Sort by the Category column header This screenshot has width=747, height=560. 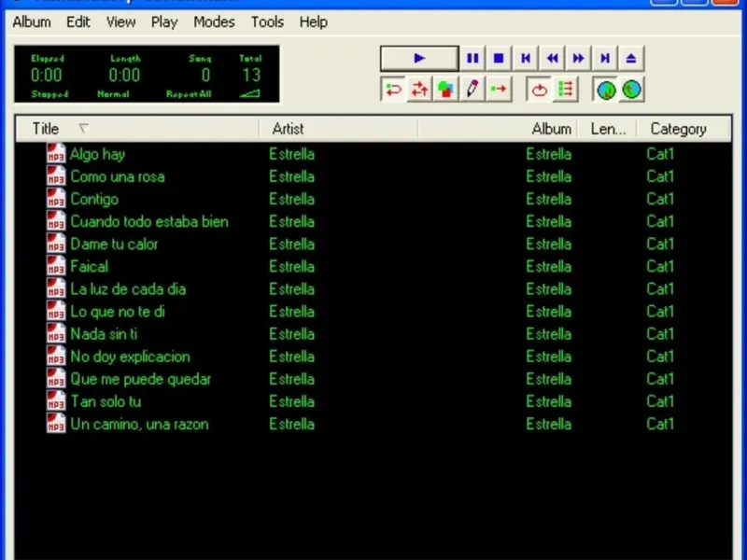pos(684,129)
